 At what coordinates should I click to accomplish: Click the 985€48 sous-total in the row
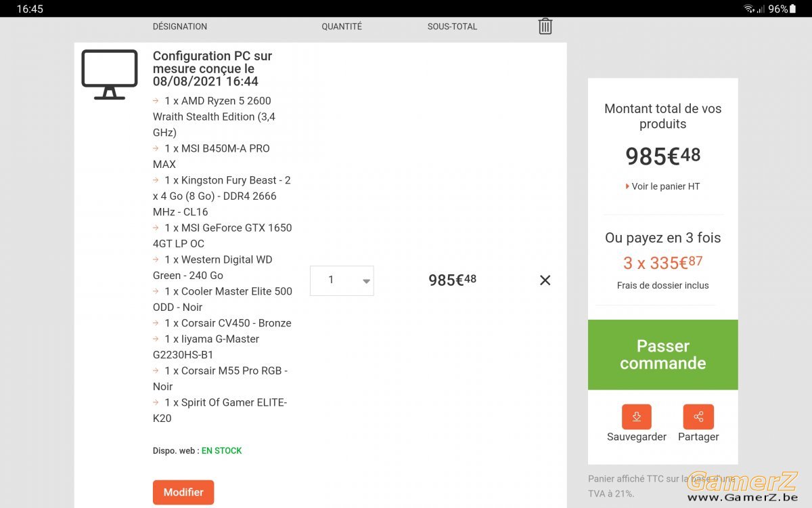tap(452, 279)
